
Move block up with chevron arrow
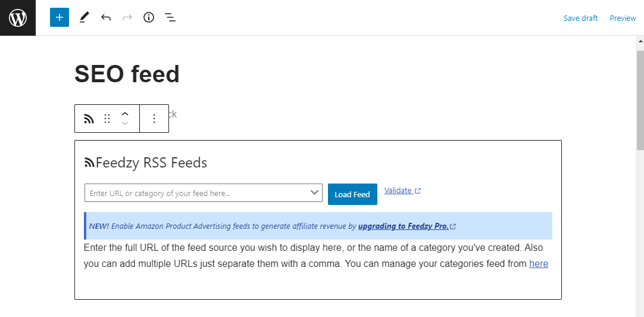click(x=125, y=114)
